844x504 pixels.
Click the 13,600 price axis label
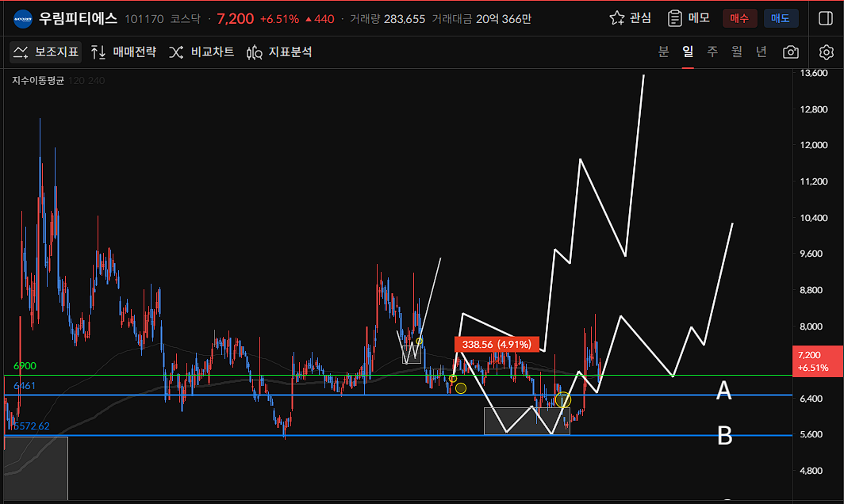[814, 73]
